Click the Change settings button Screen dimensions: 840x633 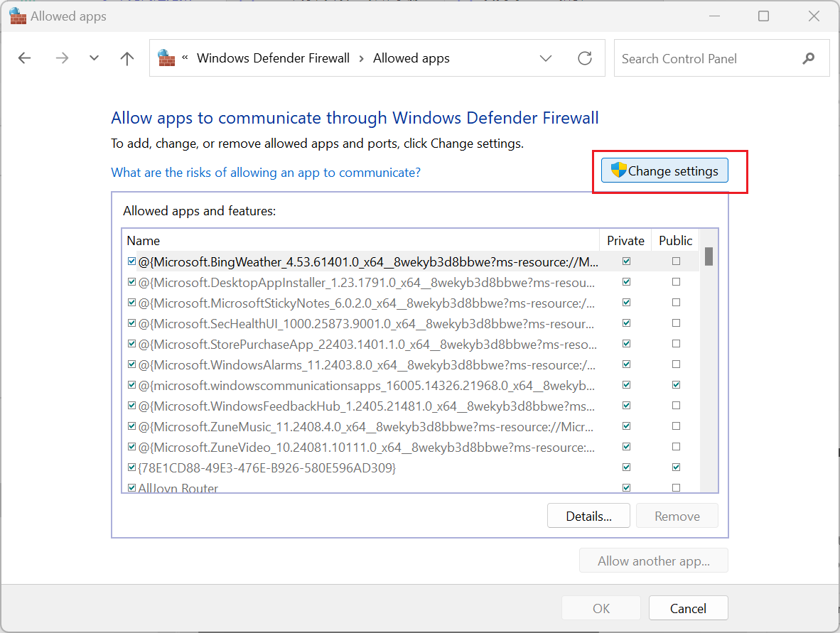(664, 171)
